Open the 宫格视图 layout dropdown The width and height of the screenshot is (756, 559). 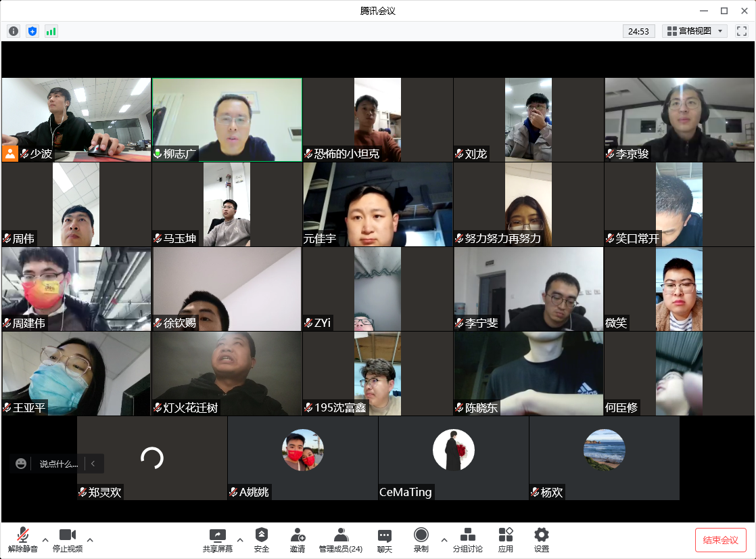694,31
